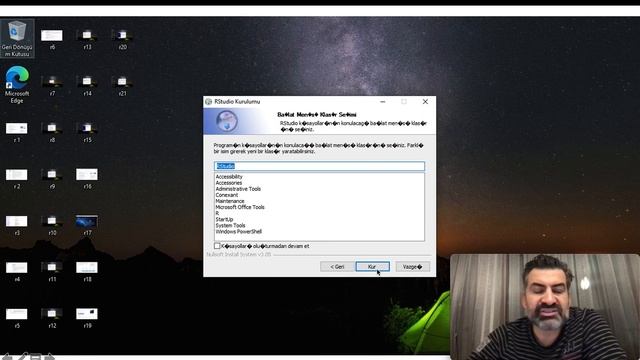Viewport: 640px width, 360px height.
Task: Select the r21 desktop file
Action: click(122, 85)
